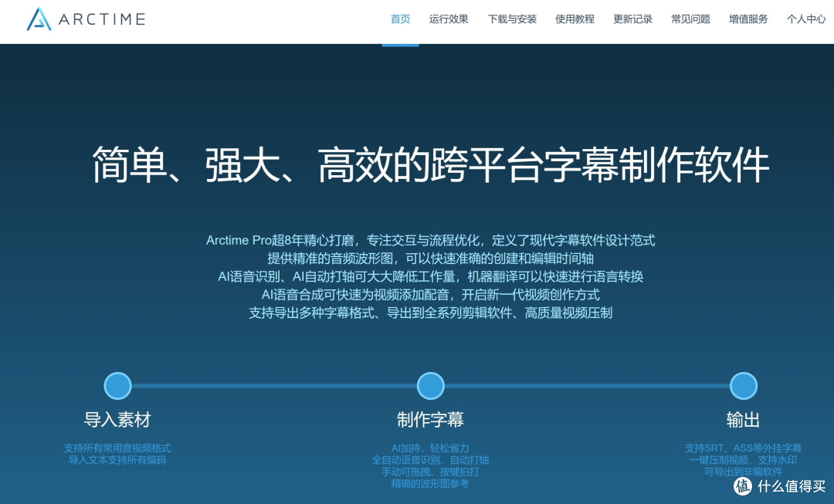The image size is (834, 504).
Task: Open the 运行效果 menu item
Action: pyautogui.click(x=449, y=19)
